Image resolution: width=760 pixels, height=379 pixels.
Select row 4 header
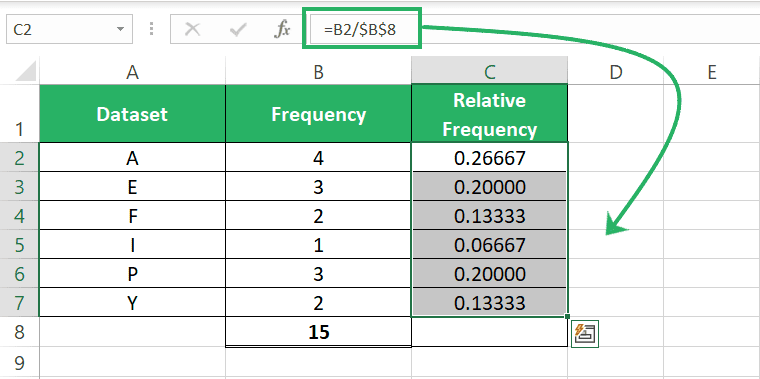pyautogui.click(x=19, y=216)
